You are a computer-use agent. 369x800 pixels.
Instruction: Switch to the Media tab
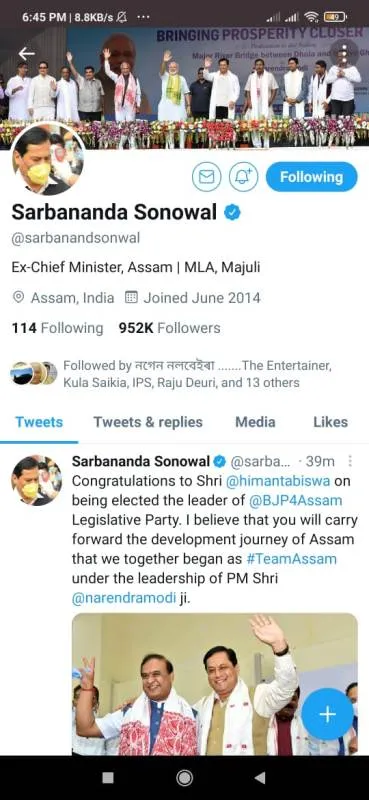click(x=255, y=422)
